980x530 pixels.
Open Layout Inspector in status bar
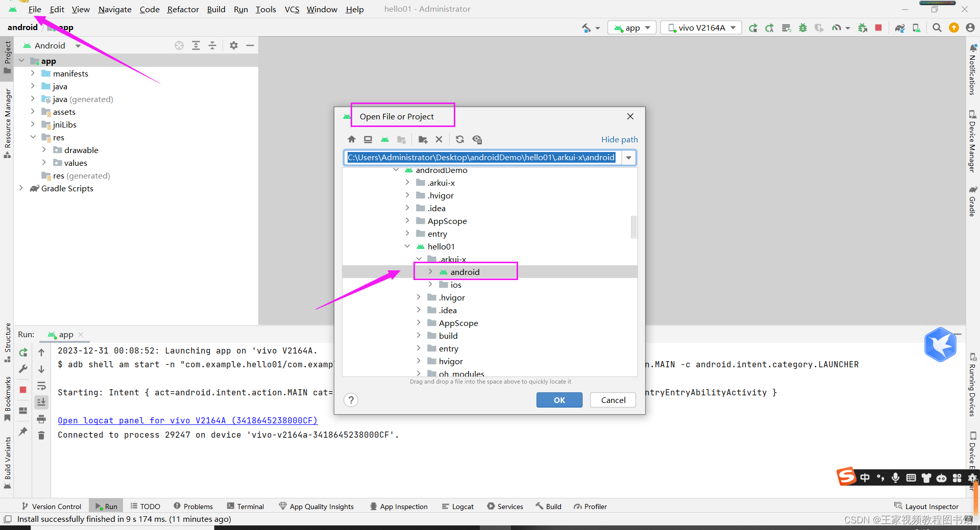[x=926, y=506]
